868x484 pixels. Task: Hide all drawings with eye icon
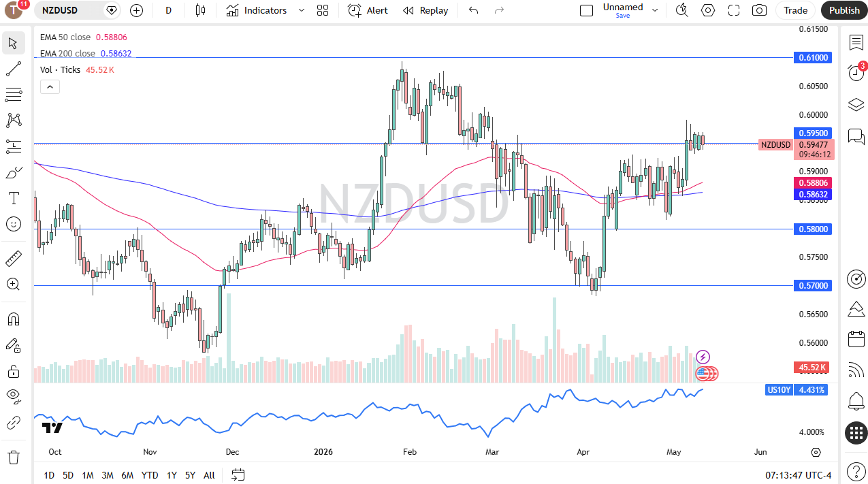tap(13, 397)
